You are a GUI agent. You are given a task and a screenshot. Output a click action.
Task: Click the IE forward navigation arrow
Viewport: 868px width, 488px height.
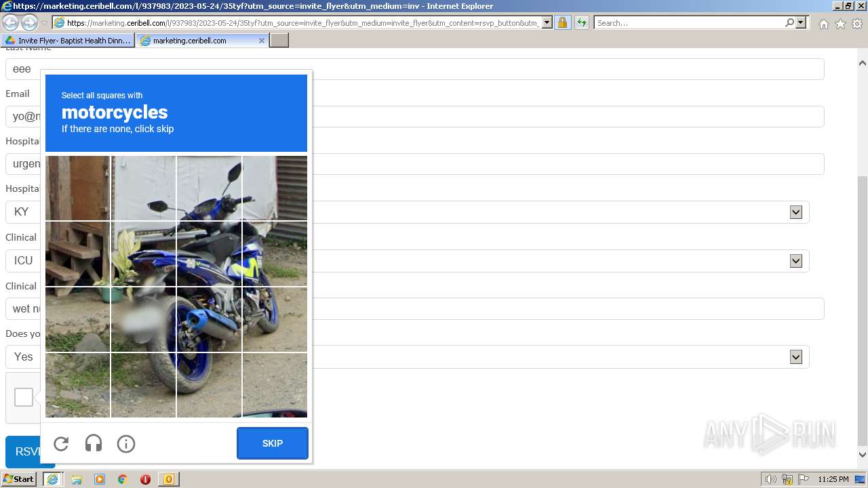click(29, 22)
